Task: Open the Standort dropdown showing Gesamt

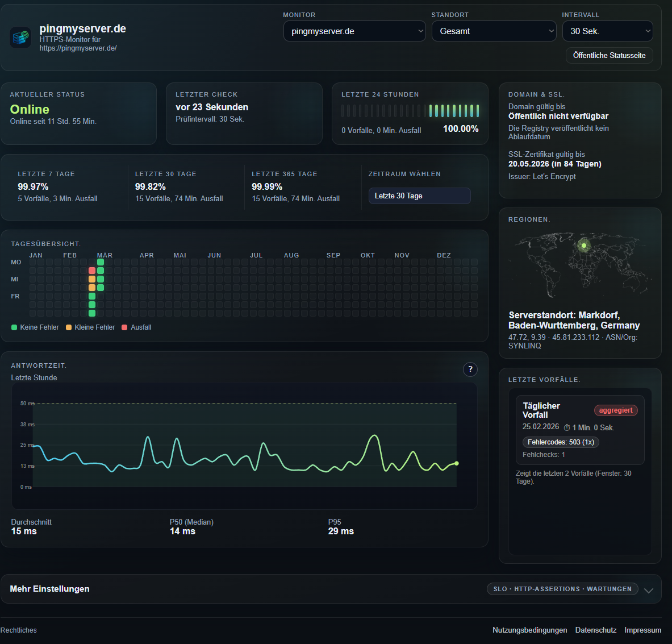Action: [x=494, y=31]
